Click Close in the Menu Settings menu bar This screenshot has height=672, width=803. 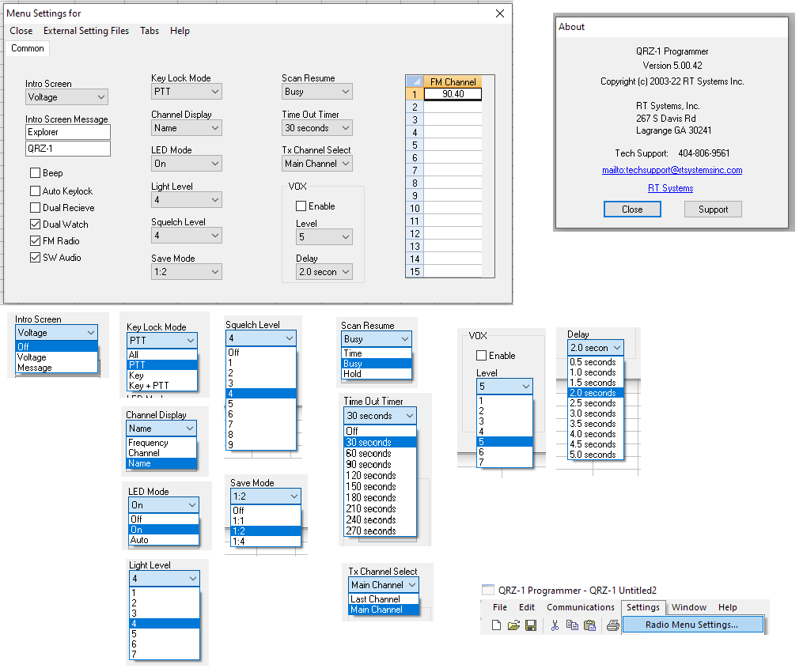[x=21, y=31]
